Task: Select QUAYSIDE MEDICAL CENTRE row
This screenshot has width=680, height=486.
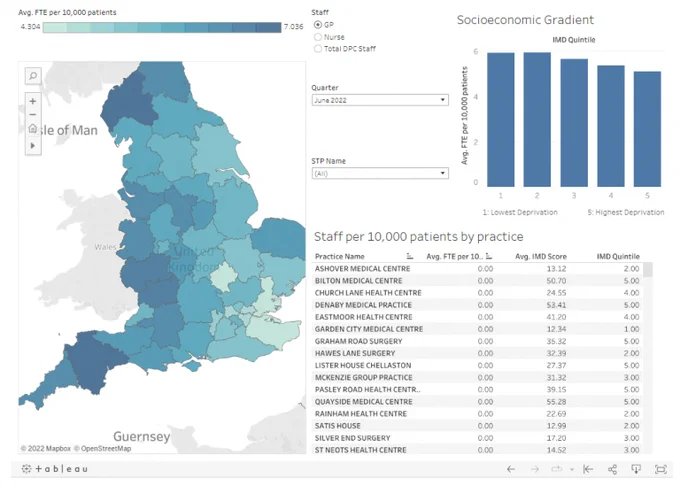Action: pyautogui.click(x=477, y=401)
